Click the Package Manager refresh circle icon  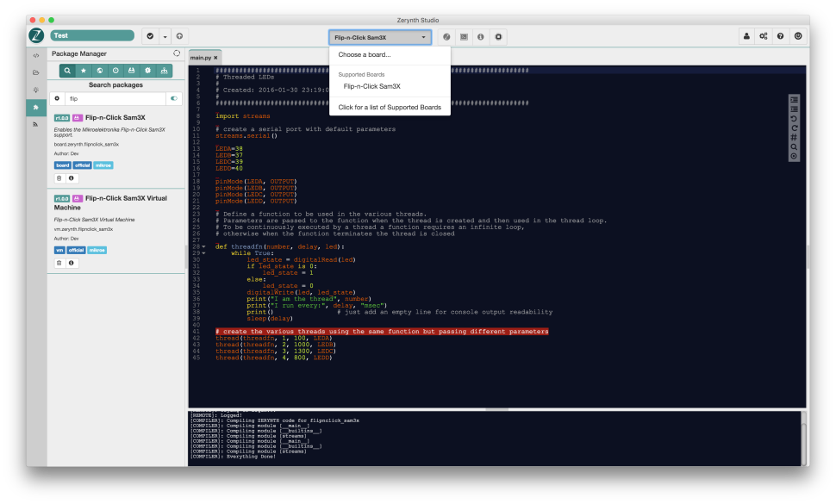tap(177, 53)
